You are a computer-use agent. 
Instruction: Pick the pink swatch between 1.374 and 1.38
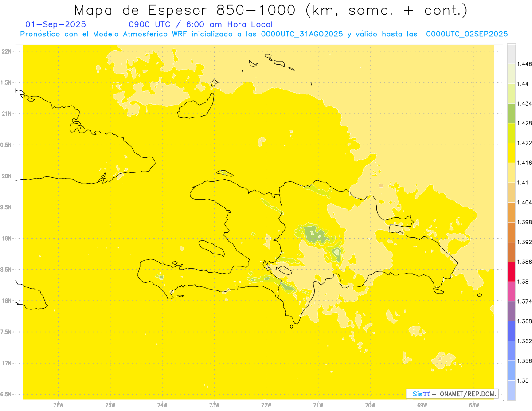click(511, 291)
